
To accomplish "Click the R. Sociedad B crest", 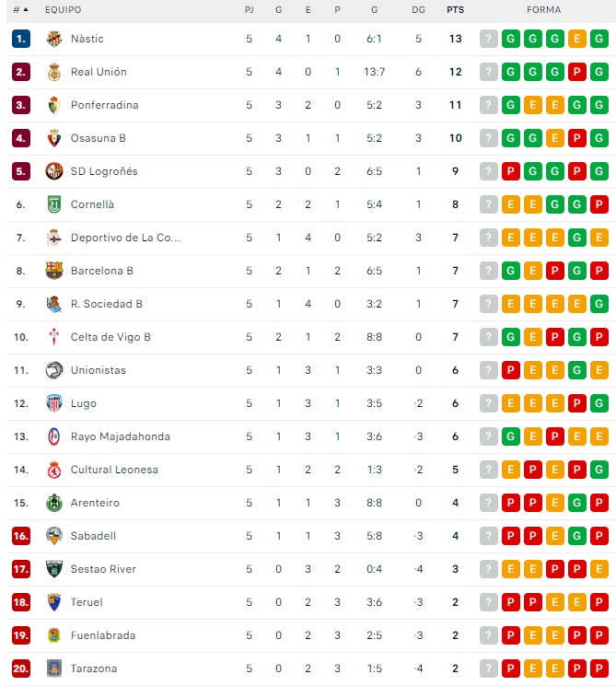I will coord(54,304).
